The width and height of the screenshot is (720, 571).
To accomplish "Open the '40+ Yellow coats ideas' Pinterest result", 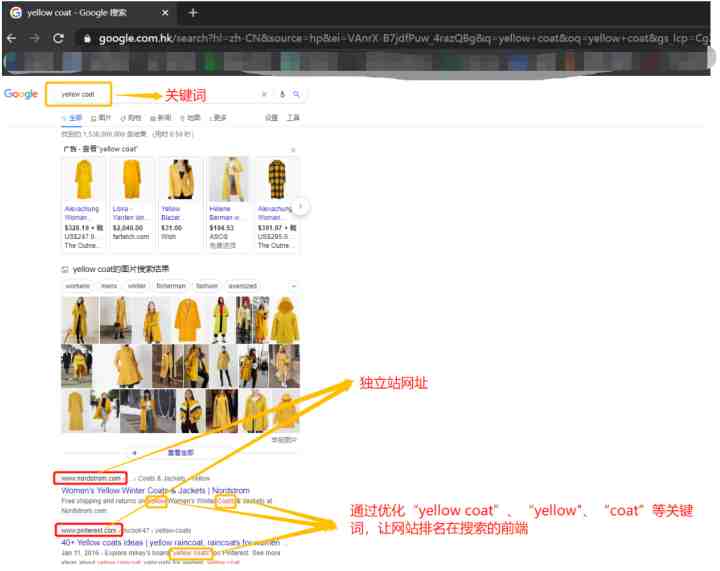I will [x=170, y=543].
